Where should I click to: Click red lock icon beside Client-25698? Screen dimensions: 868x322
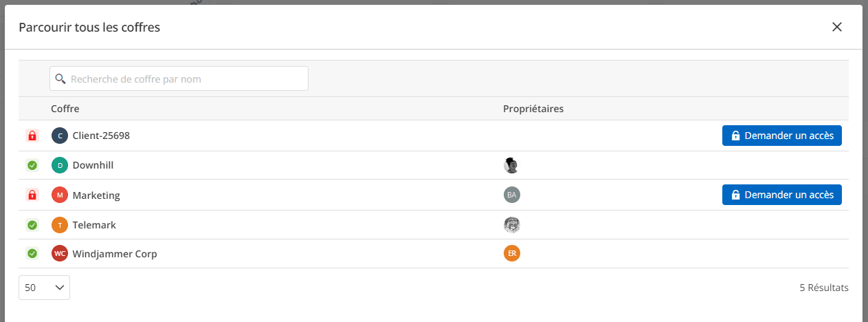coord(32,136)
